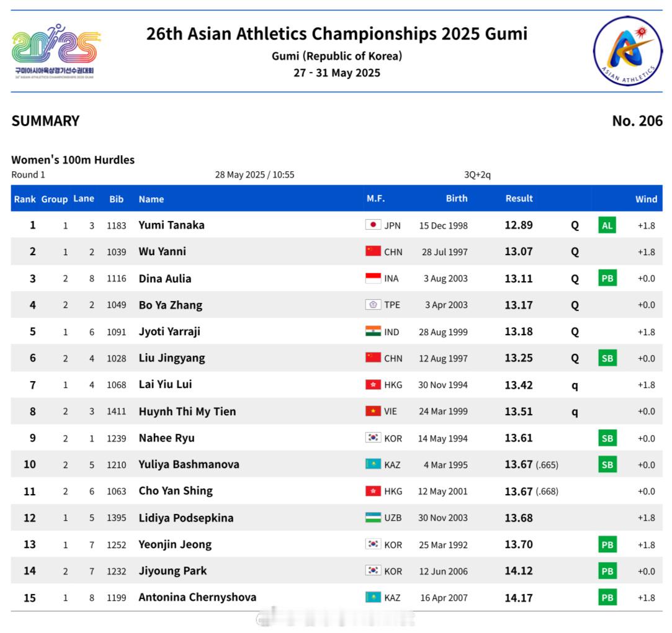This screenshot has height=633, width=672.
Task: Click the Uzbekistan flag beside UZB
Action: [373, 518]
